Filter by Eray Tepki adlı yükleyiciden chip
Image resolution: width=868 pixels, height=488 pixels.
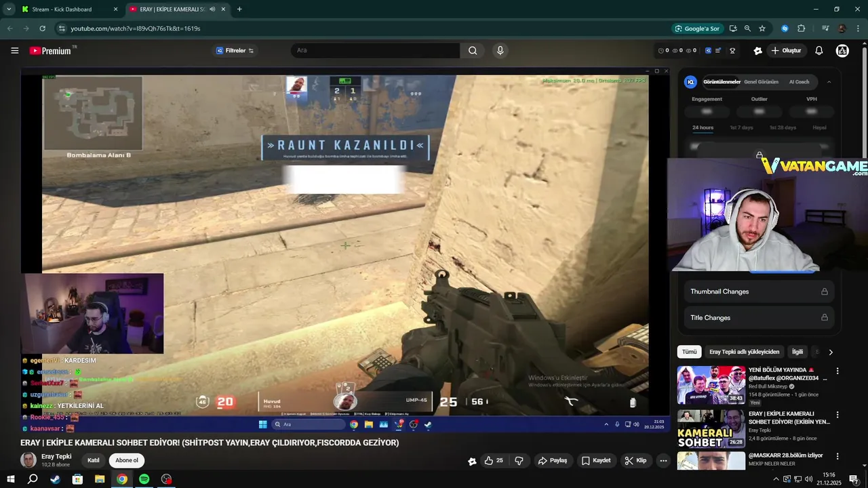745,352
